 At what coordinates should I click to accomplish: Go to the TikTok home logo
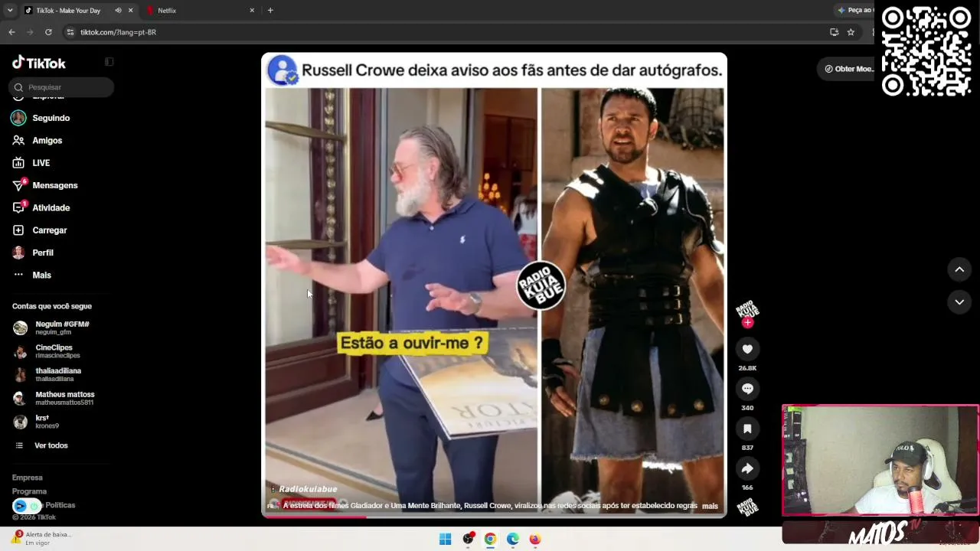pos(39,63)
